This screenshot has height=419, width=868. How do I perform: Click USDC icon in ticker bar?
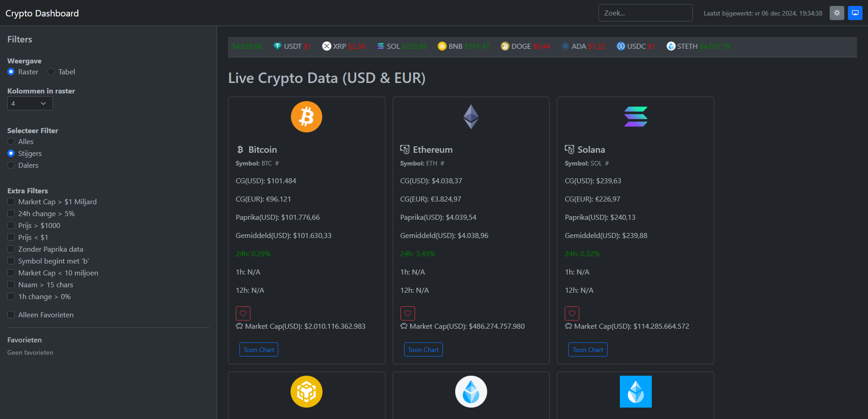[621, 46]
